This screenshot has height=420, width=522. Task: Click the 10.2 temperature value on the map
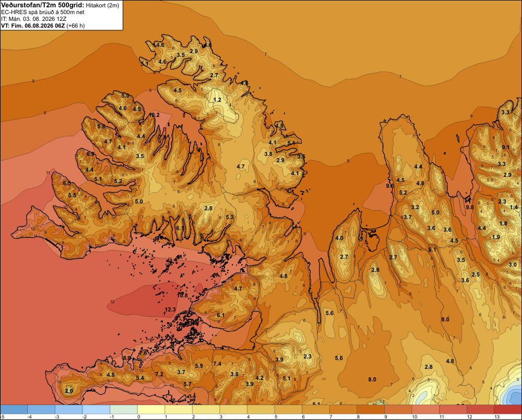click(154, 115)
